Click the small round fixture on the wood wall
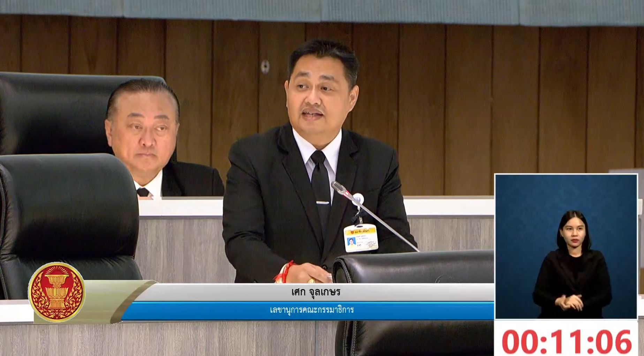 [x=265, y=66]
